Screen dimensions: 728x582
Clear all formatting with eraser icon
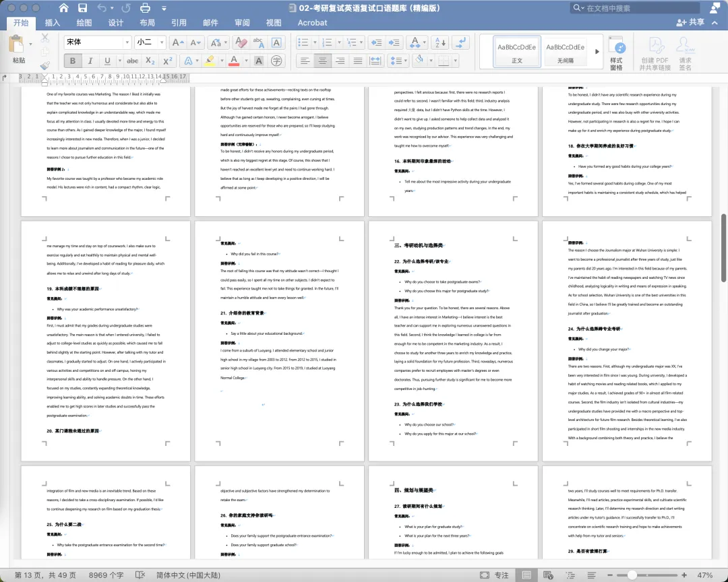(x=241, y=42)
